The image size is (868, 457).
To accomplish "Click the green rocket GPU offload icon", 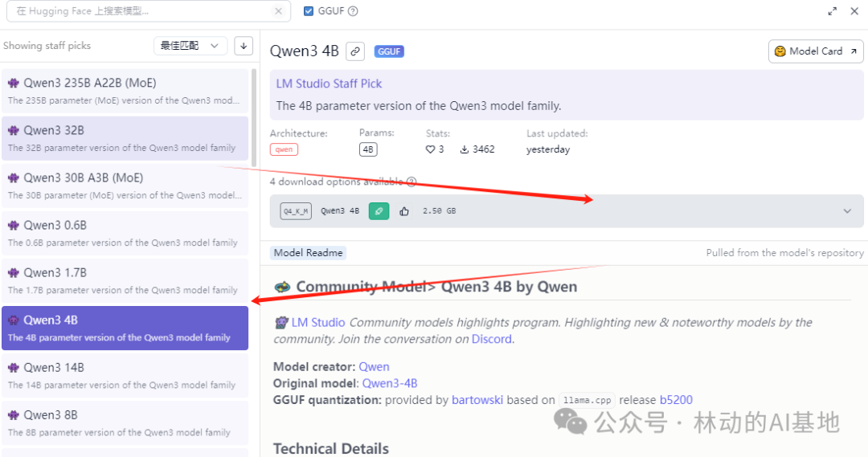I will coord(379,211).
